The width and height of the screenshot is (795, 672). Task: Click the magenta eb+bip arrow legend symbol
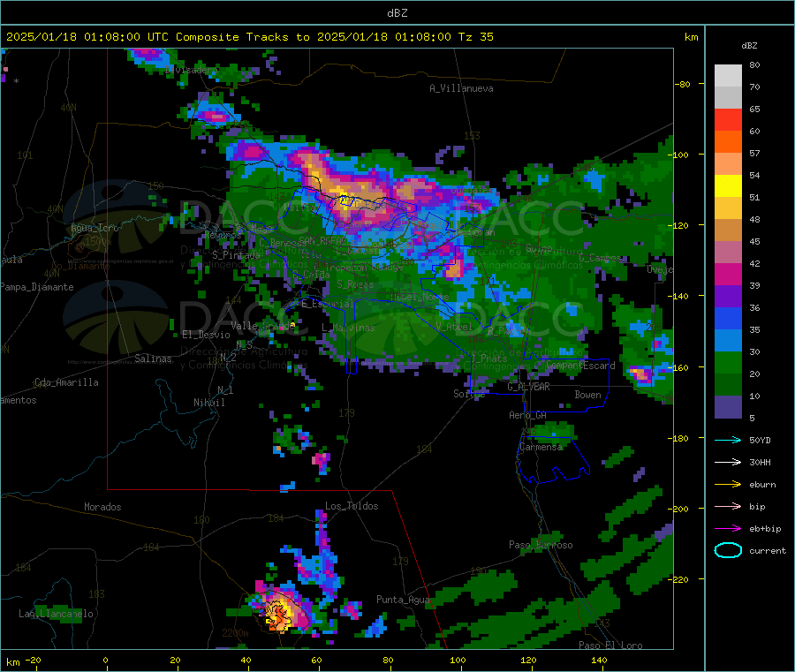point(728,529)
